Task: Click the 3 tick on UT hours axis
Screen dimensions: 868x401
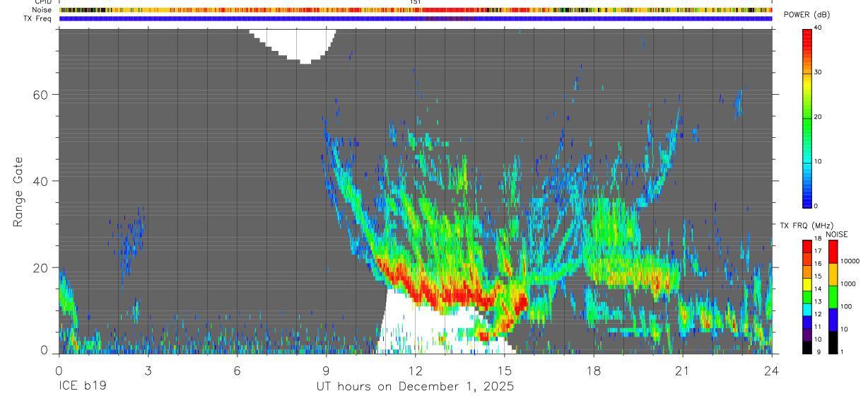Action: click(147, 370)
